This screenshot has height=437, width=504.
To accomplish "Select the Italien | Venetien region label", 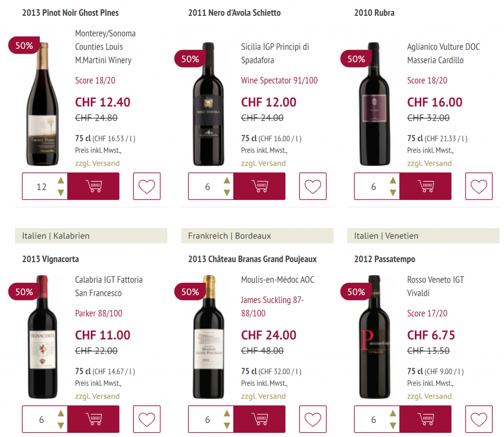I will click(386, 236).
